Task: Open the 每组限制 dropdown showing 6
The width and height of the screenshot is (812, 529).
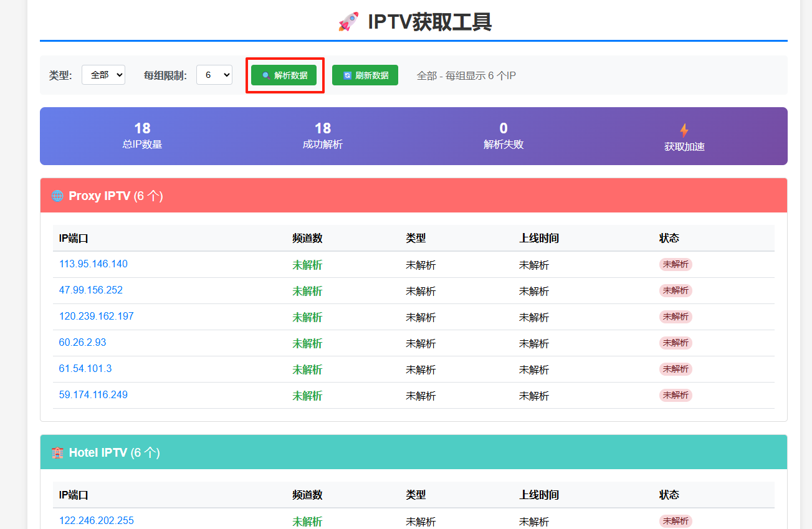Action: [214, 75]
